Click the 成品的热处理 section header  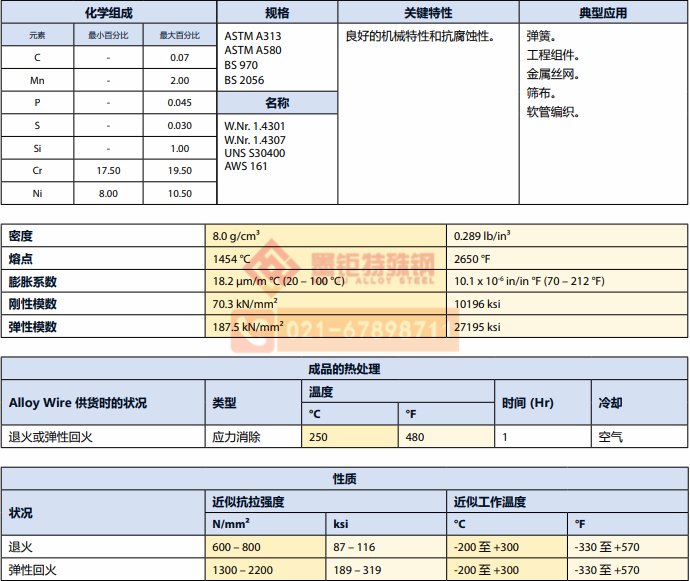[344, 369]
